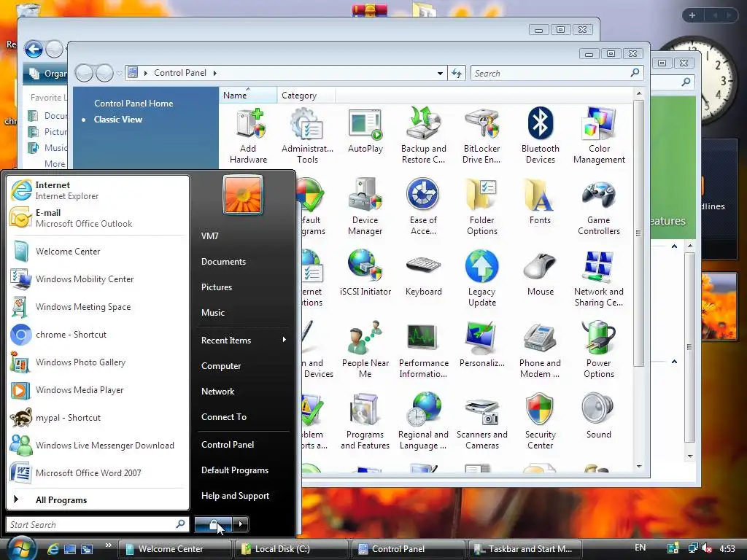Open Personalization icon
Image resolution: width=747 pixels, height=560 pixels.
coord(481,345)
